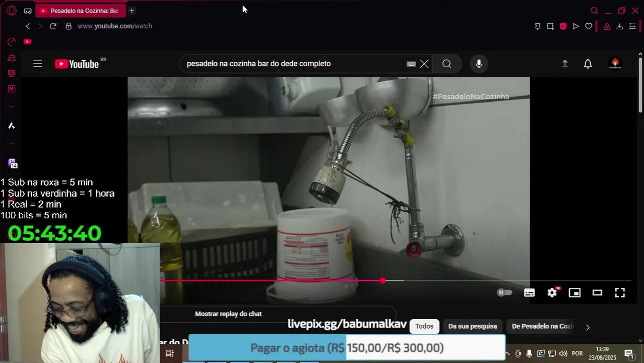Click the address bar URL
This screenshot has height=363, width=644.
pyautogui.click(x=115, y=26)
